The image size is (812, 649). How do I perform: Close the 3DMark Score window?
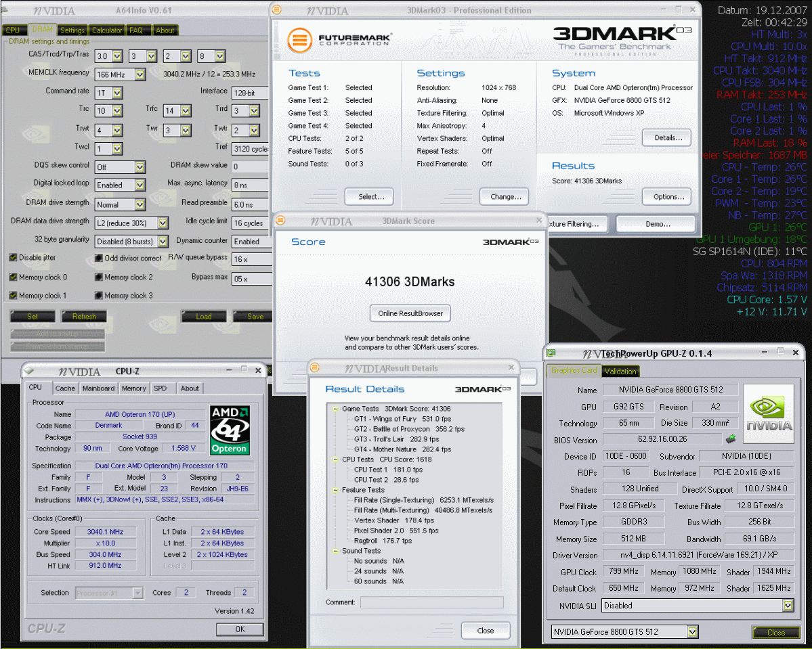tap(539, 221)
